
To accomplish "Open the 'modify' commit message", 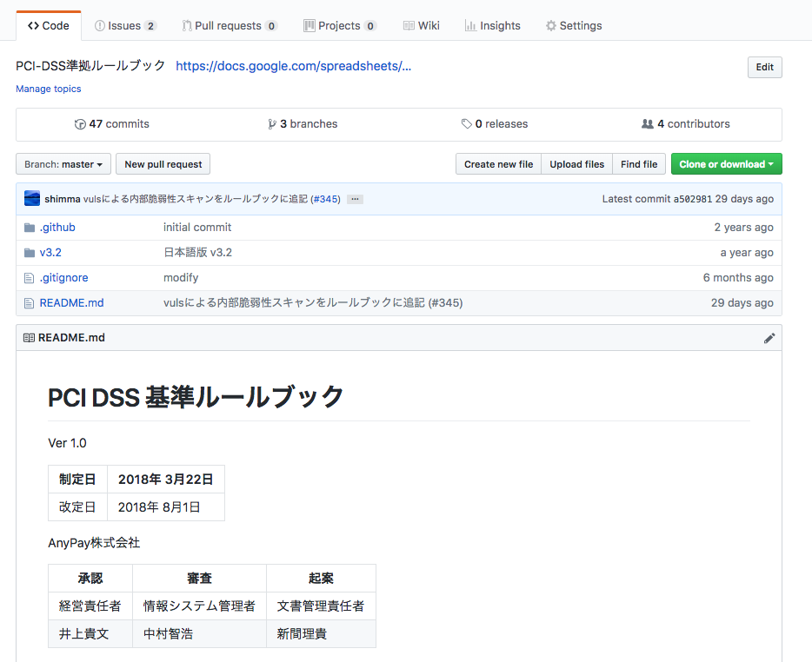I will point(181,278).
